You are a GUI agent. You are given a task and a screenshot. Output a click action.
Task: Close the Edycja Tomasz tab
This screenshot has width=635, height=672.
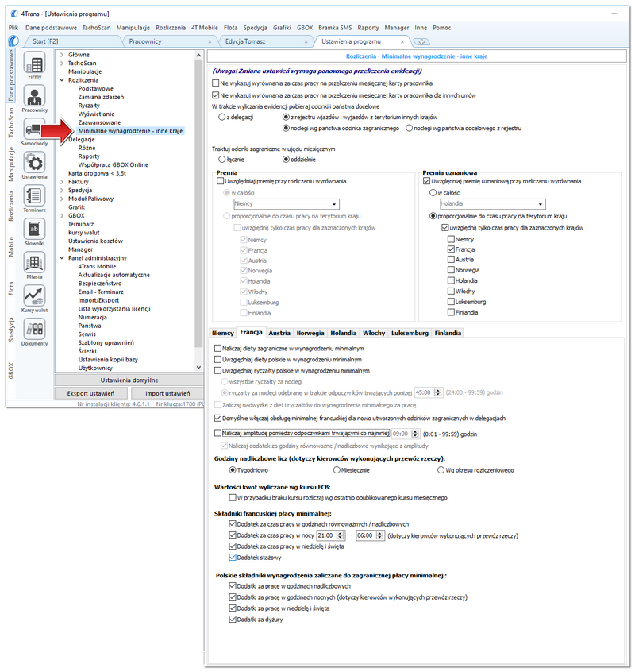(306, 41)
